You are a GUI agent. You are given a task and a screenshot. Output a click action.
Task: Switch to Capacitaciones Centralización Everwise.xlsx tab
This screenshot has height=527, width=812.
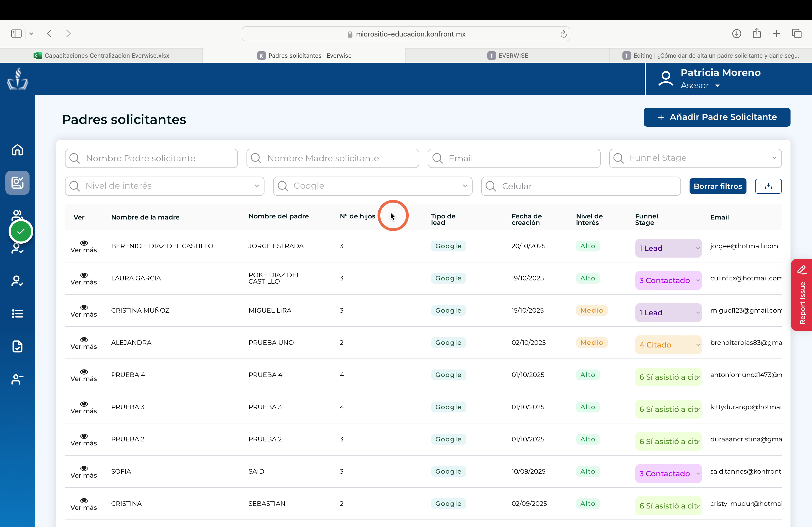pos(101,56)
